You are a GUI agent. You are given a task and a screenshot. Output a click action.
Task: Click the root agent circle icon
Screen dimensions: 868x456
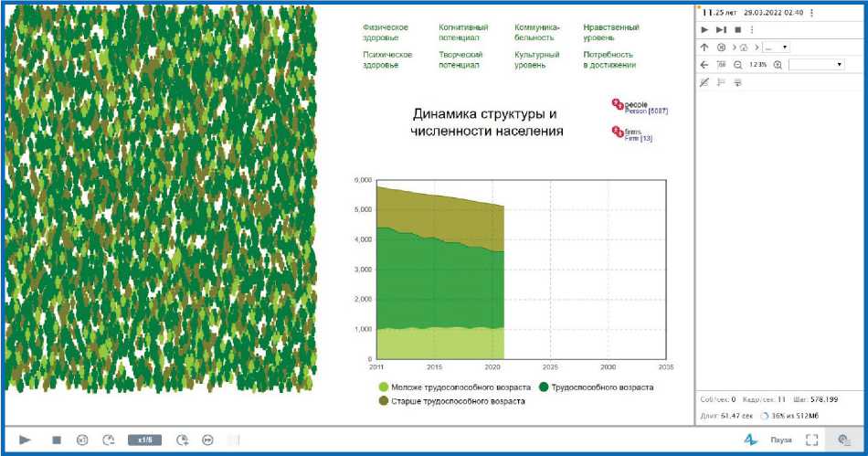click(x=721, y=47)
